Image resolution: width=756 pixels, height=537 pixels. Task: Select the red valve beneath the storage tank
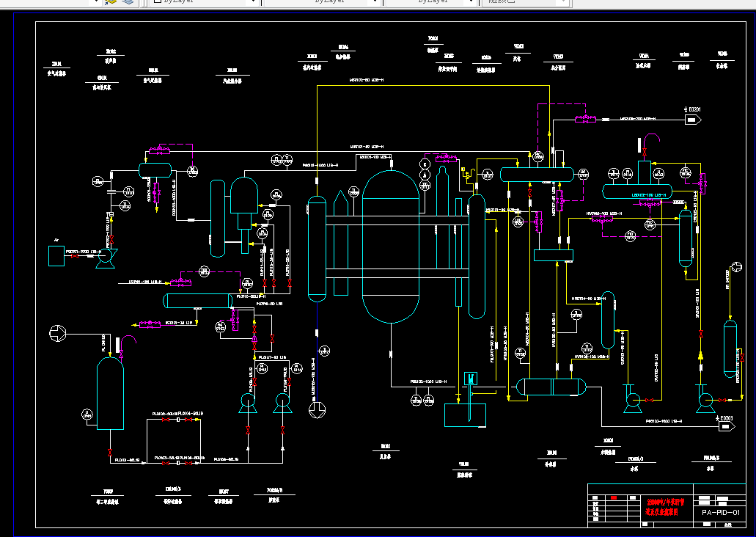click(x=111, y=453)
